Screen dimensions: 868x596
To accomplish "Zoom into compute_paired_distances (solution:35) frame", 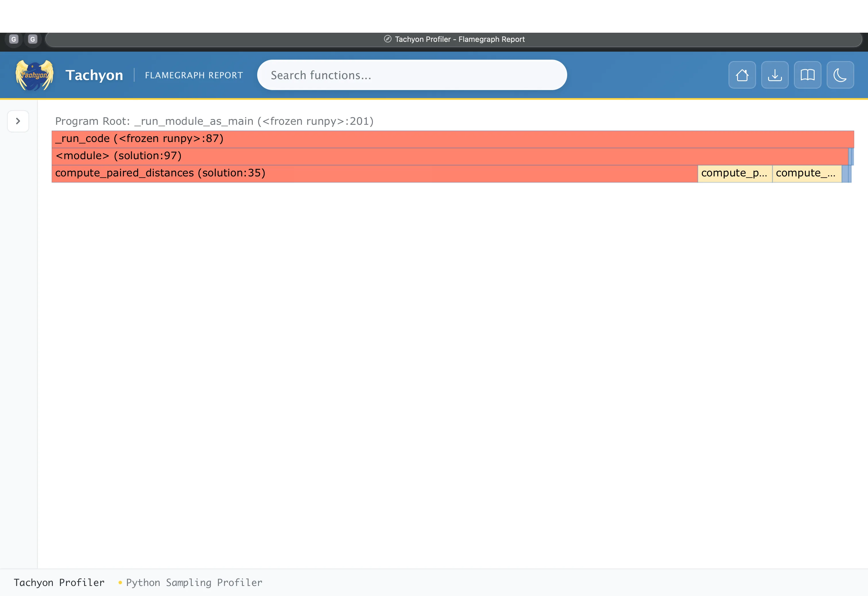I will [374, 173].
